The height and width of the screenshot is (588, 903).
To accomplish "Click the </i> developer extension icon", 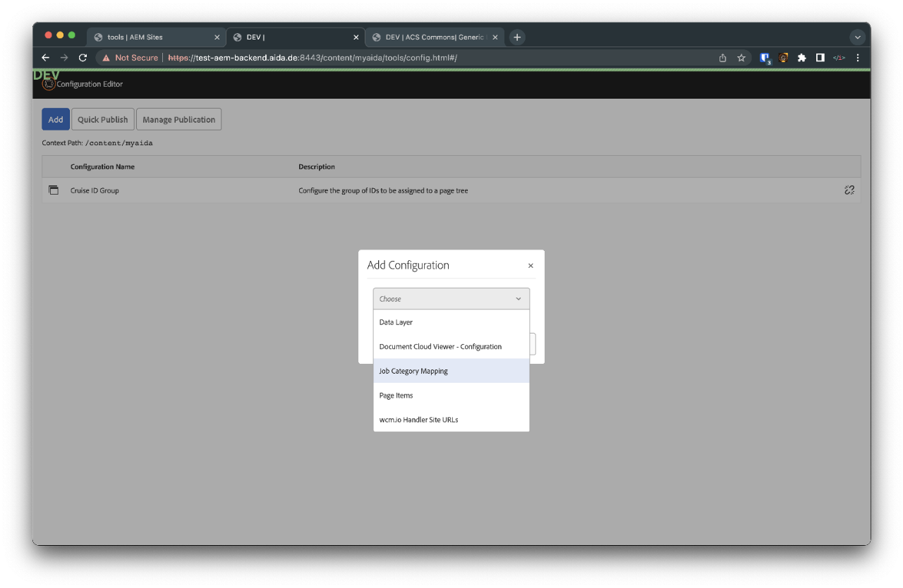I will tap(838, 58).
